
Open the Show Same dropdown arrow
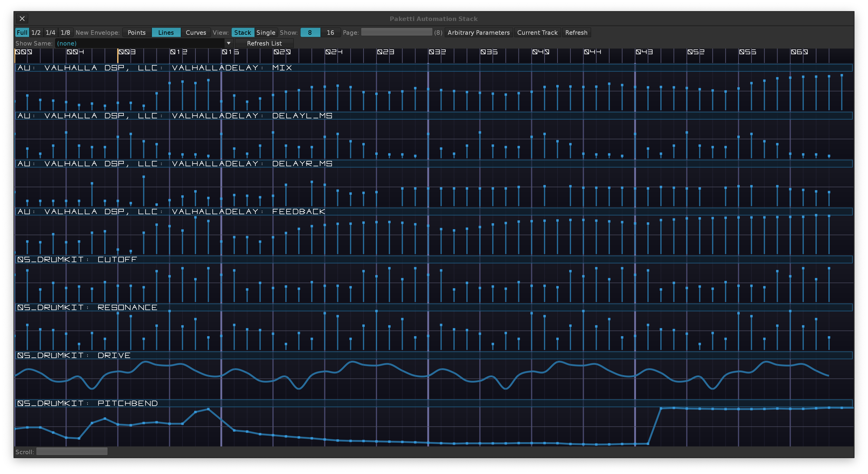228,43
